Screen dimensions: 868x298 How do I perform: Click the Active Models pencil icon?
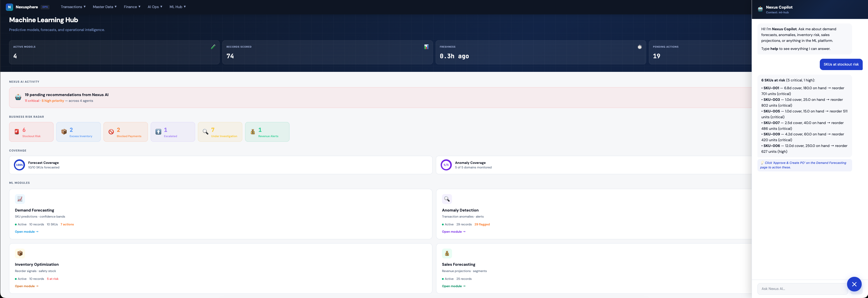(x=213, y=47)
